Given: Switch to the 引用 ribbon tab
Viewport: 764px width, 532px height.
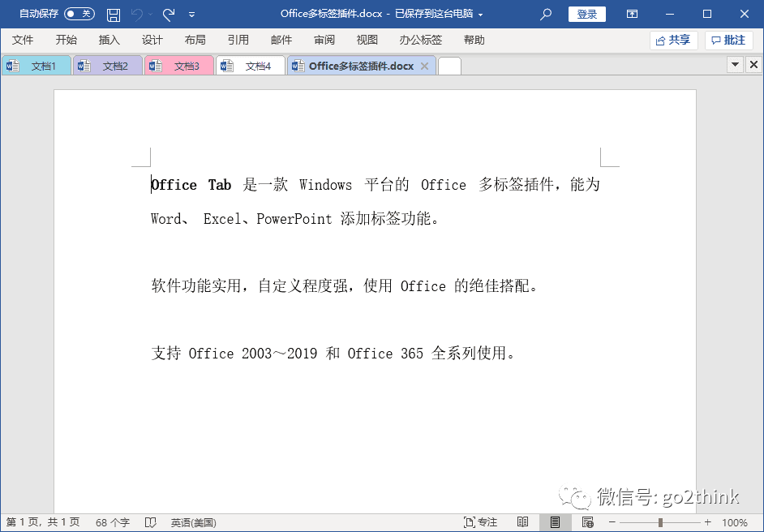Looking at the screenshot, I should pos(238,40).
